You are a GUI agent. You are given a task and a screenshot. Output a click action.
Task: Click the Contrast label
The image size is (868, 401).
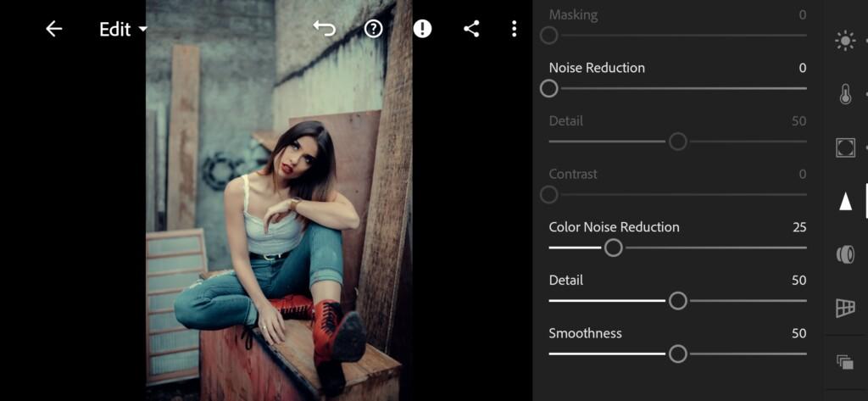click(573, 174)
